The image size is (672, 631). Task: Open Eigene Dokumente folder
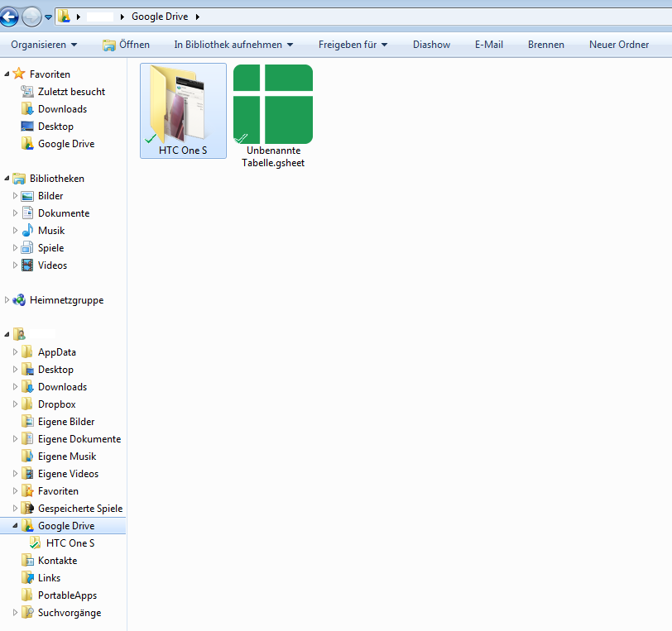click(79, 439)
